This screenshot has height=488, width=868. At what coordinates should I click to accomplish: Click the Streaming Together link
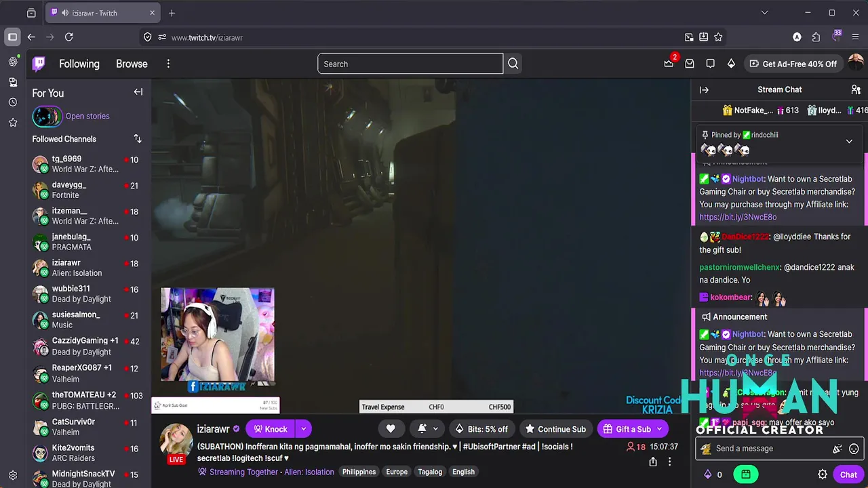click(243, 472)
